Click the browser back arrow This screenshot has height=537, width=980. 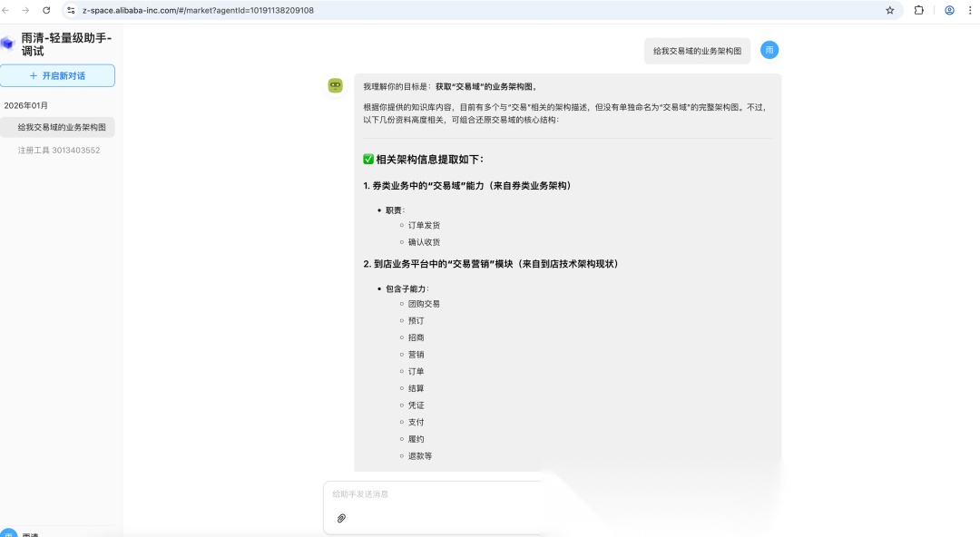coord(5,10)
